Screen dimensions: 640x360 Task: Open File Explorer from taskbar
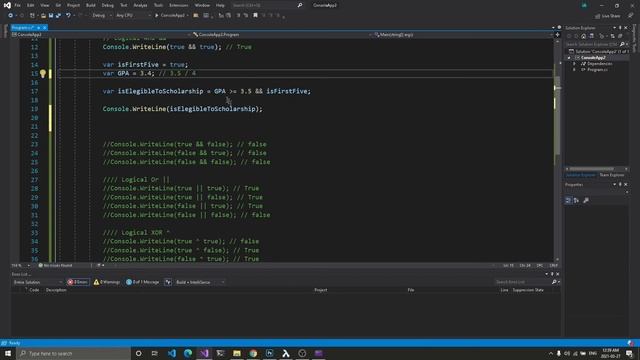(237, 353)
